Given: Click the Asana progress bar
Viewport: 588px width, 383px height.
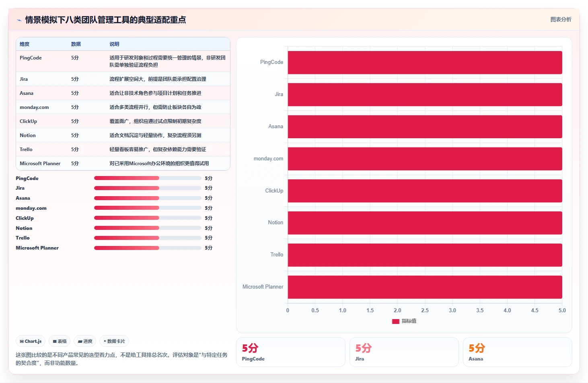Looking at the screenshot, I should tap(148, 198).
